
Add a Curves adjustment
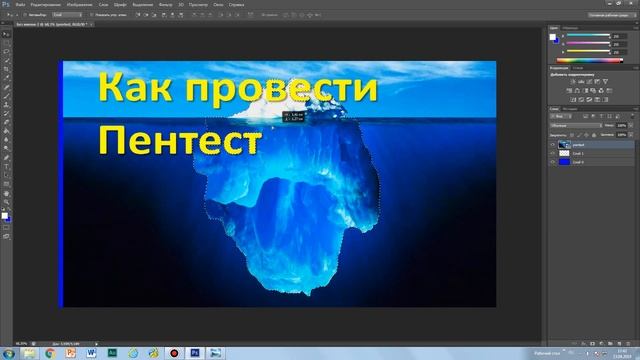589,82
